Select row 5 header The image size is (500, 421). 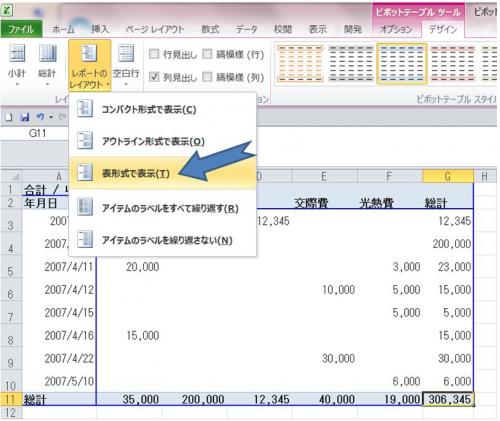[x=11, y=267]
